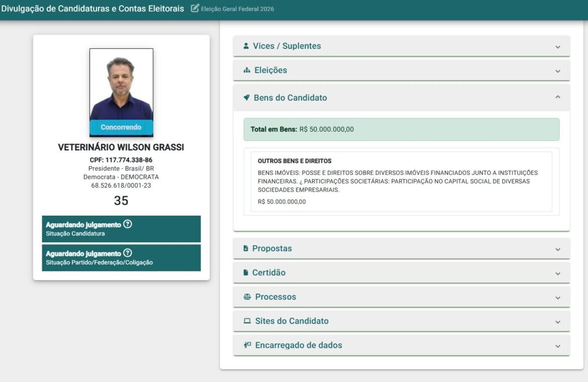The image size is (588, 382).
Task: Click the CNPJ 68.526.618/0001-23 text
Action: coord(121,185)
